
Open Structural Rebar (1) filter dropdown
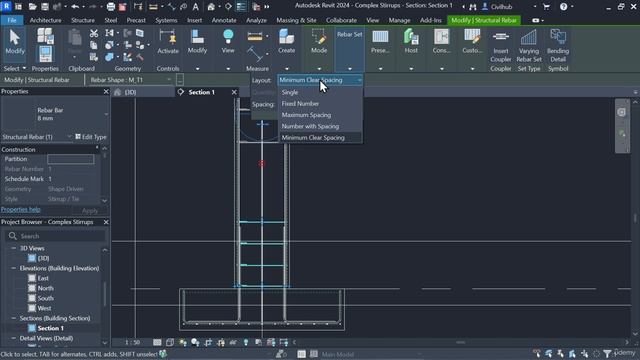tap(37, 137)
